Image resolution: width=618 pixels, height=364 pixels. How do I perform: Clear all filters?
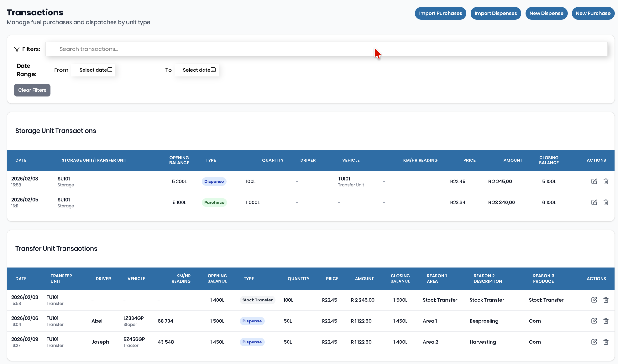pyautogui.click(x=32, y=90)
